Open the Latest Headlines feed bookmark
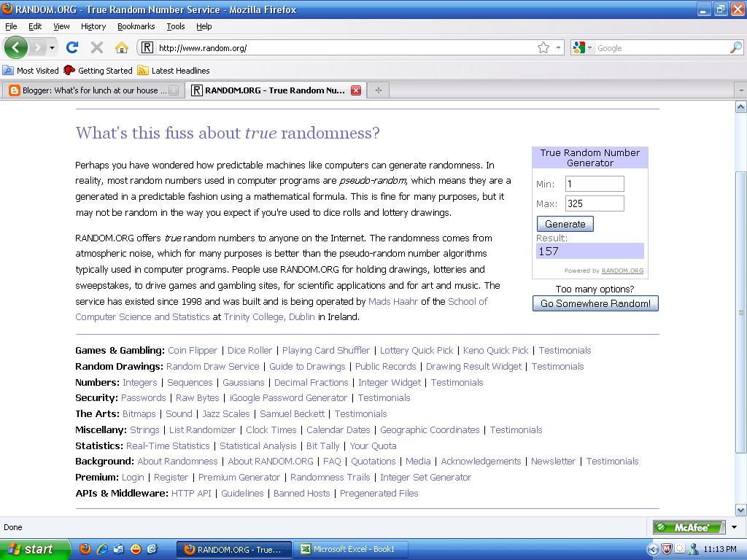 [174, 71]
